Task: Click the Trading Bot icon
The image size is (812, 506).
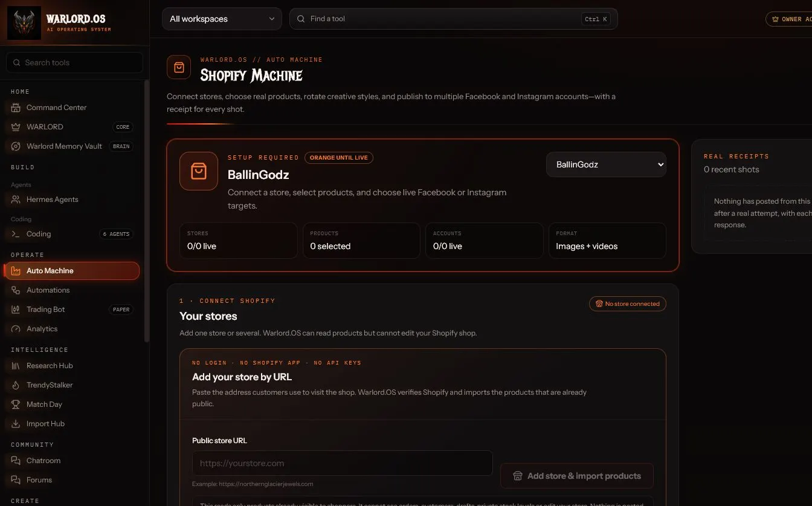Action: click(16, 310)
